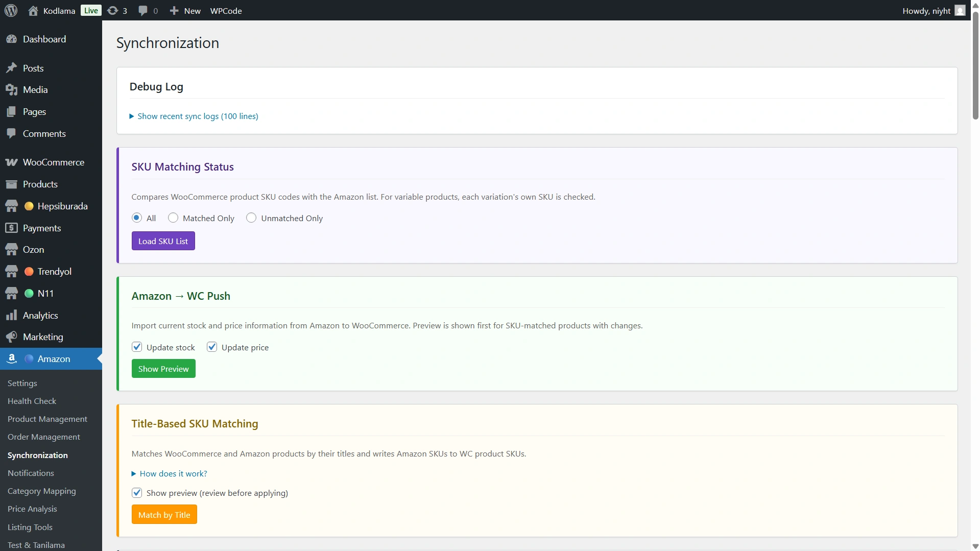
Task: Open the Kodlama site home icon
Action: click(33, 11)
